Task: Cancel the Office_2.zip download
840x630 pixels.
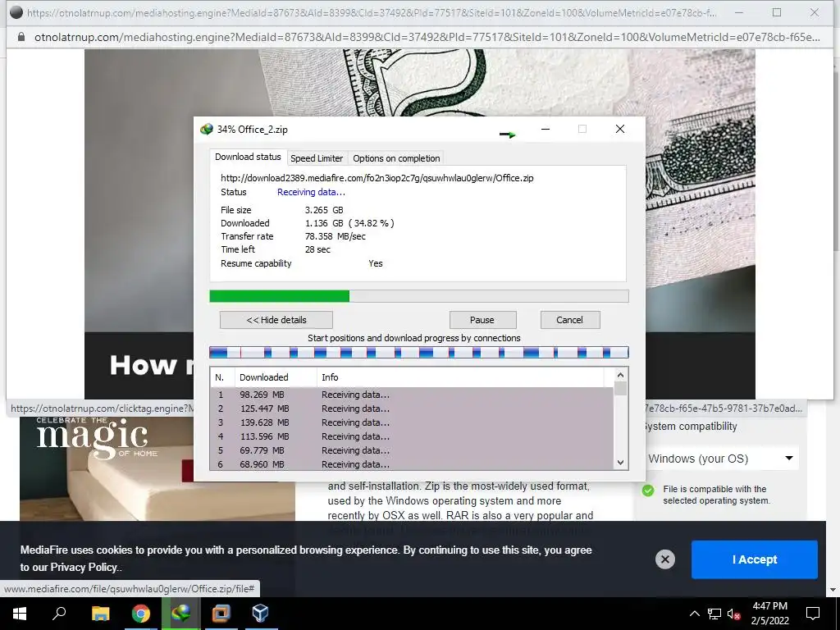Action: point(570,320)
